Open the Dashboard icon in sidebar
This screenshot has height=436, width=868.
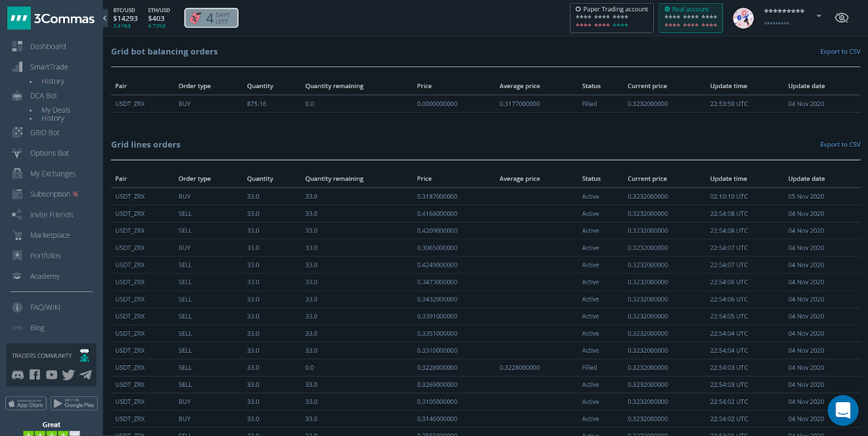[x=17, y=46]
